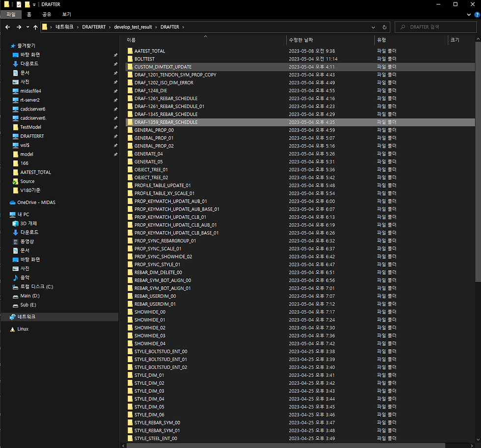Switch to the 보기 ribbon tab

pos(67,14)
